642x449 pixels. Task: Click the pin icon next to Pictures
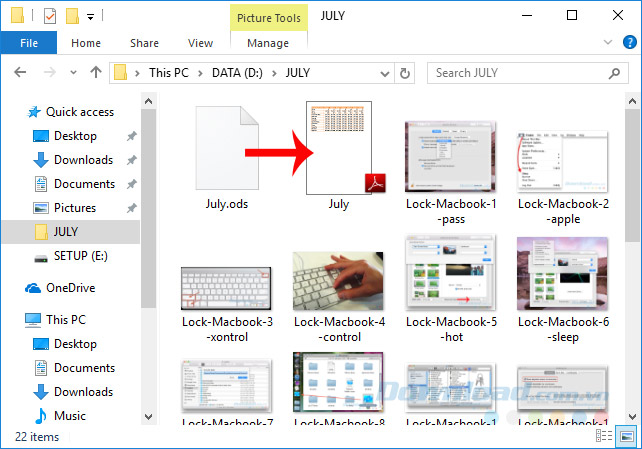(131, 208)
